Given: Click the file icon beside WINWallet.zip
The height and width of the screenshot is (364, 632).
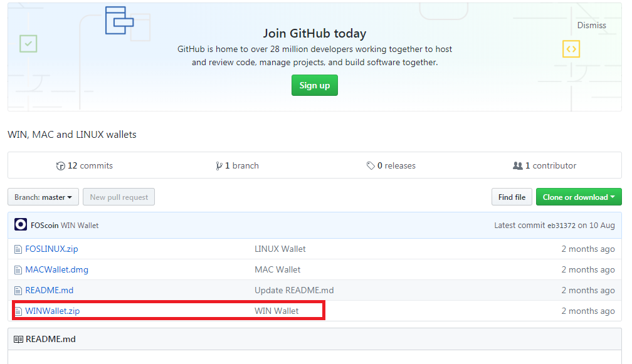Looking at the screenshot, I should (x=18, y=311).
